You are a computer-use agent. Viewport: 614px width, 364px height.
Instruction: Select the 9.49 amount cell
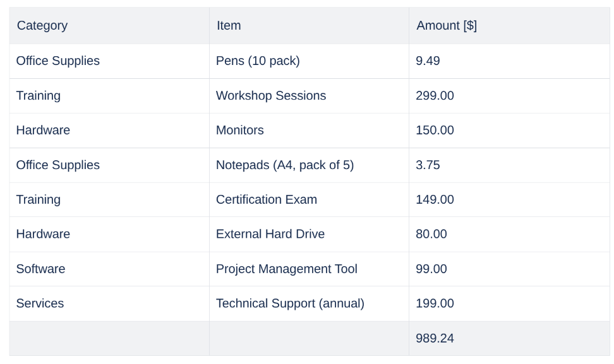428,61
